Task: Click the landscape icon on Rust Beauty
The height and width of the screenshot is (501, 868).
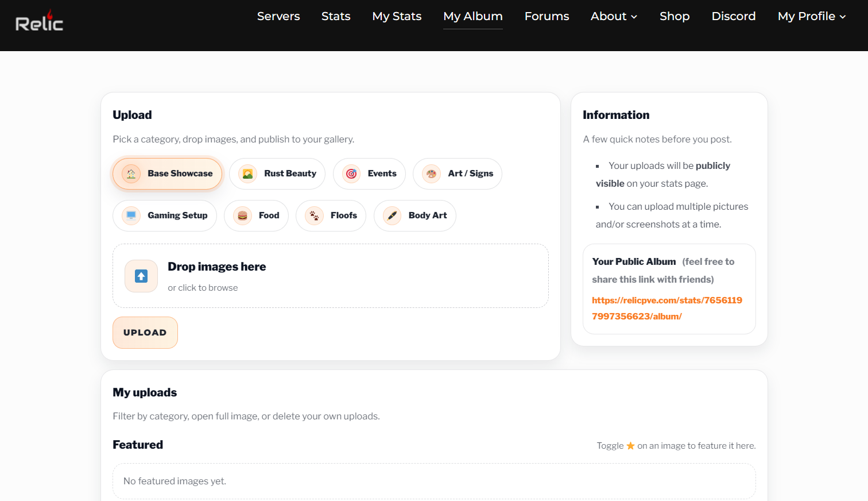Action: [247, 174]
